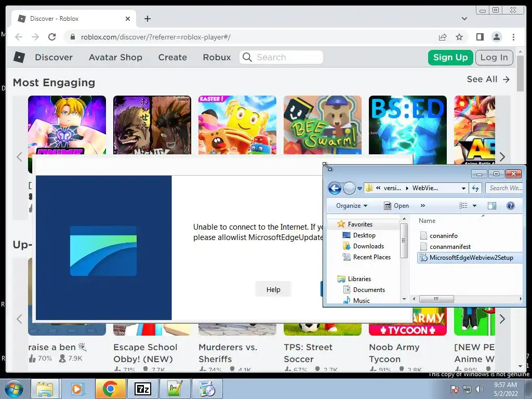Open 7-Zip from the taskbar
The height and width of the screenshot is (399, 532).
142,389
